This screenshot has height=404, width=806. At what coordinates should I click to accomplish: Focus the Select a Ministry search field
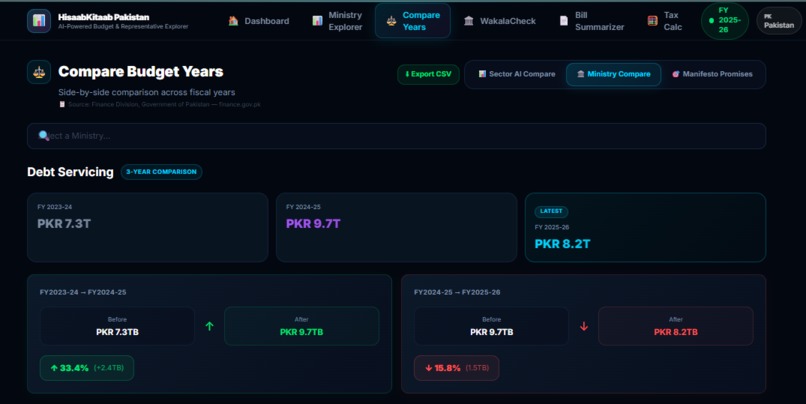point(396,136)
